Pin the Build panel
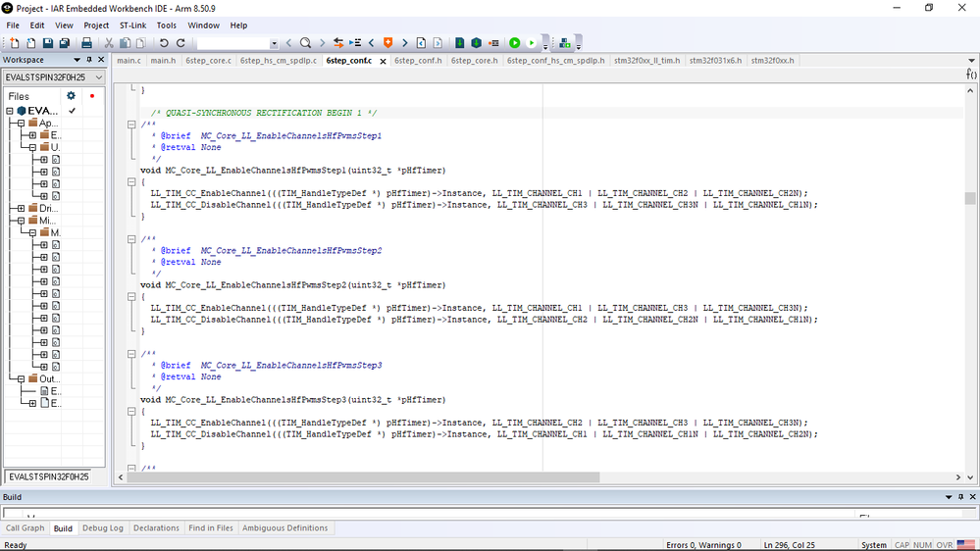 tap(961, 497)
